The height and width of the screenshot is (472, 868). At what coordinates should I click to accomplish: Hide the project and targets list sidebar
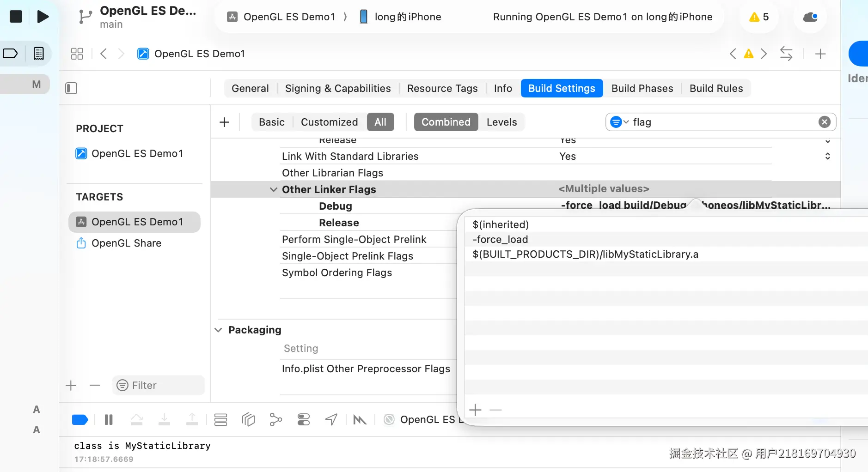click(71, 88)
